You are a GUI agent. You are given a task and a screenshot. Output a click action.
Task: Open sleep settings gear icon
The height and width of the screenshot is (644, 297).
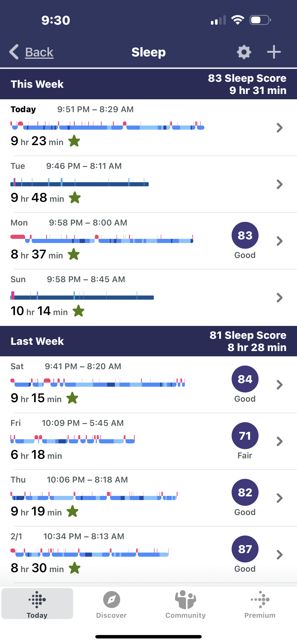(244, 52)
